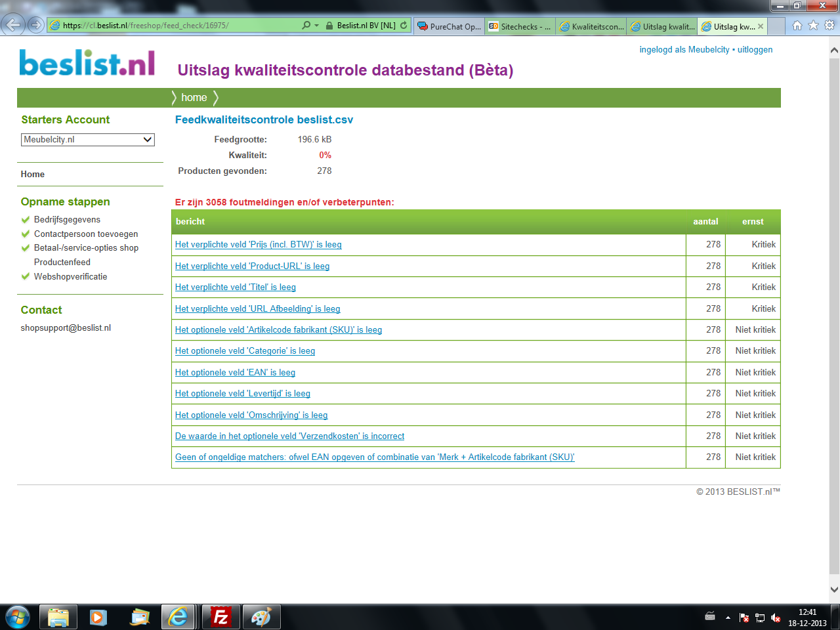The image size is (840, 630).
Task: Go back with the browser back arrow
Action: click(12, 26)
